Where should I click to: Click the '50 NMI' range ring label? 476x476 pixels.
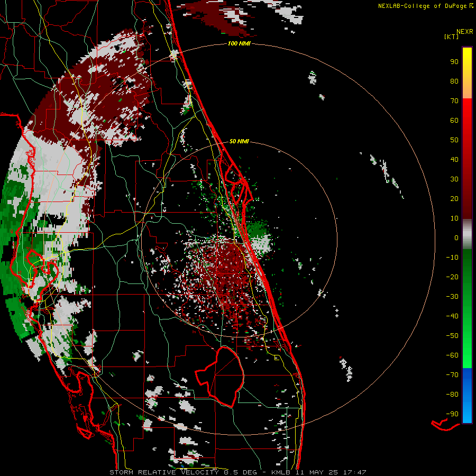coord(239,141)
